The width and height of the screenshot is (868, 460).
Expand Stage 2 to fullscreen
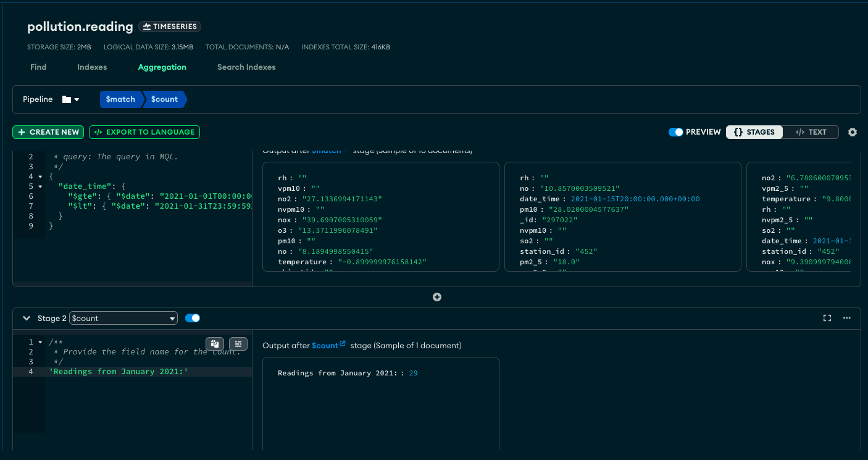tap(827, 318)
